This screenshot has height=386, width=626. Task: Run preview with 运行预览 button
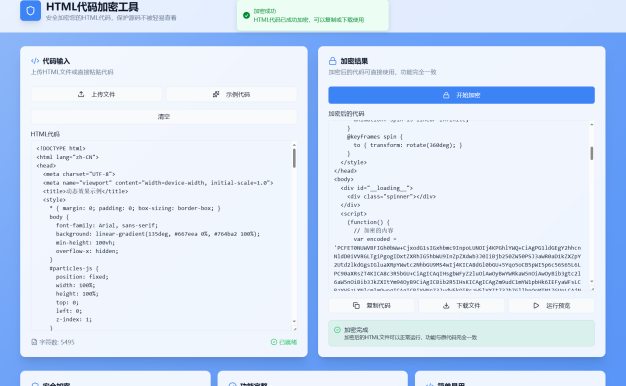(552, 305)
